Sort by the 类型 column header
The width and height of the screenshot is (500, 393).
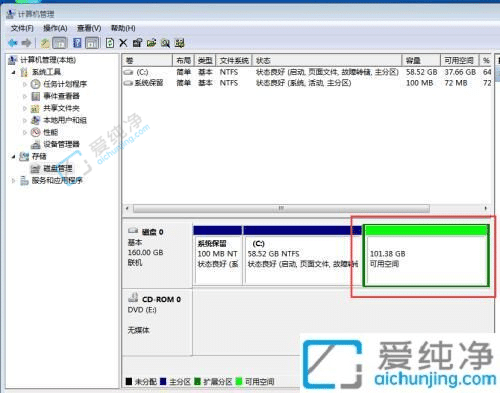coord(205,60)
